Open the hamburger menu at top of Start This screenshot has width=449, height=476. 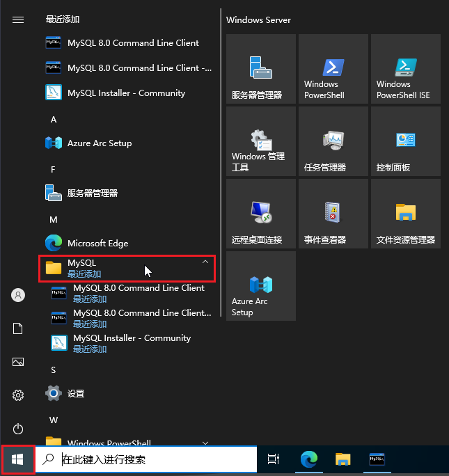point(18,20)
